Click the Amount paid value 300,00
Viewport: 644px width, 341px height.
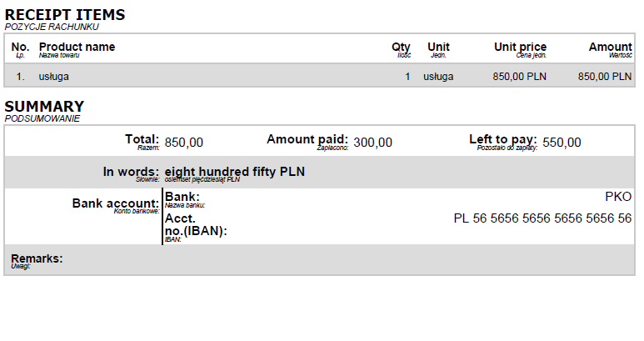coord(372,143)
